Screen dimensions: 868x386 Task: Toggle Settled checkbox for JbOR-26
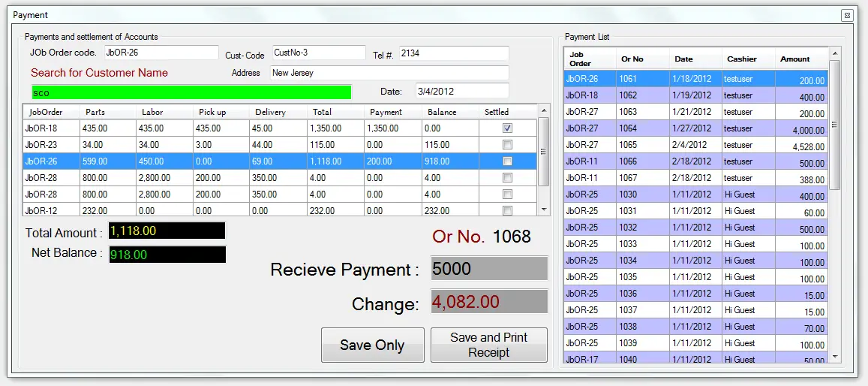click(507, 161)
